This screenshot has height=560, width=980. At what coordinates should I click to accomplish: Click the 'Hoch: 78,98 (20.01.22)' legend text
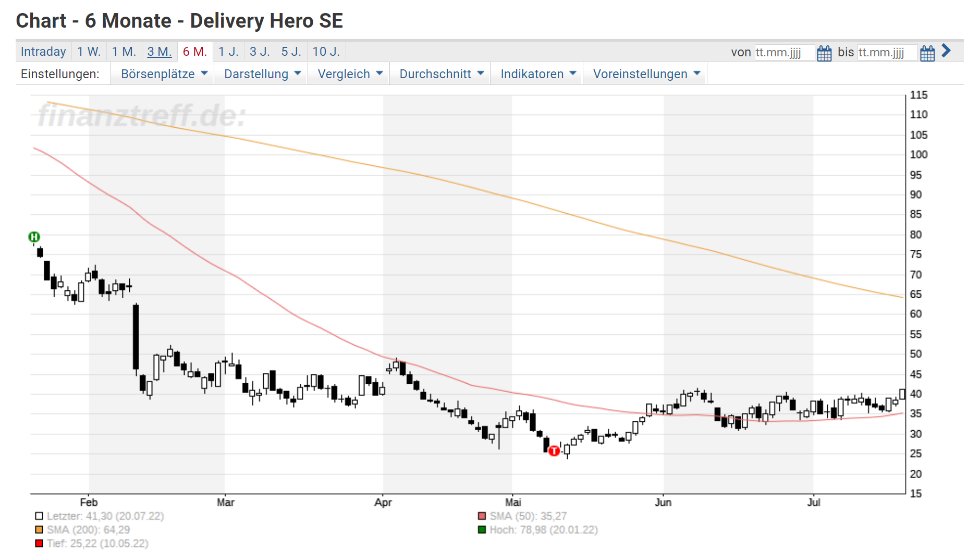coord(544,530)
